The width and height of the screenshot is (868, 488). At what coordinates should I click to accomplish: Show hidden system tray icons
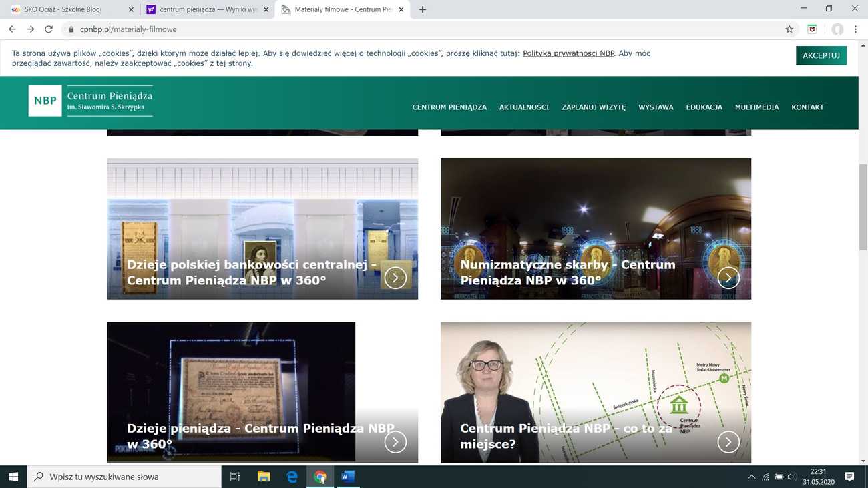[x=751, y=477]
